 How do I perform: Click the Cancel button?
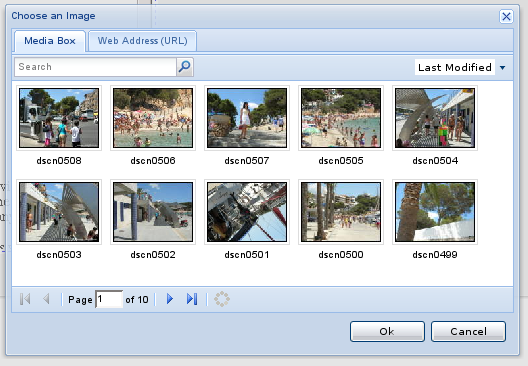[x=468, y=332]
